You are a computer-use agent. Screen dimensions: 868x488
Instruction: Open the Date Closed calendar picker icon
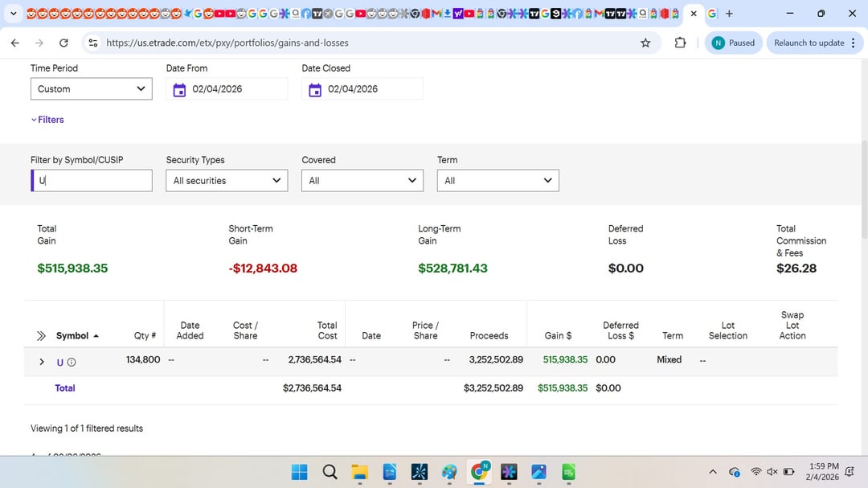(315, 89)
